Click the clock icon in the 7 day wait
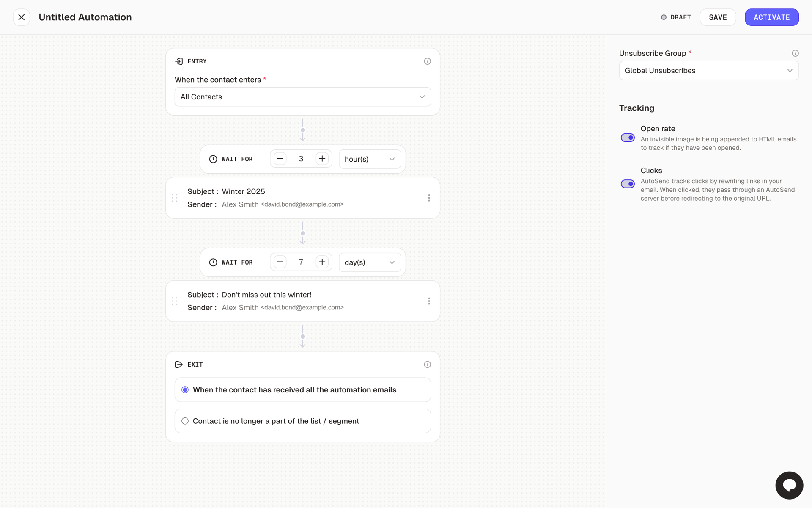This screenshot has height=508, width=812. pos(213,262)
